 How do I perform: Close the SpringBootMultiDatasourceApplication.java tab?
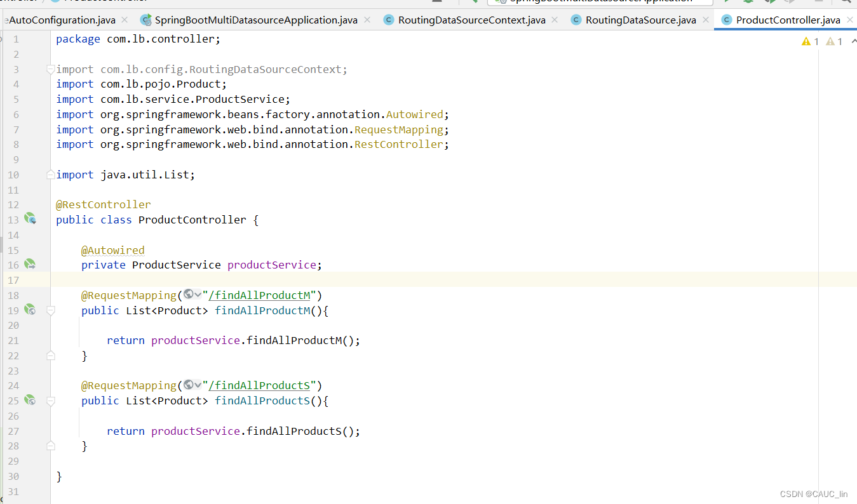click(x=367, y=20)
